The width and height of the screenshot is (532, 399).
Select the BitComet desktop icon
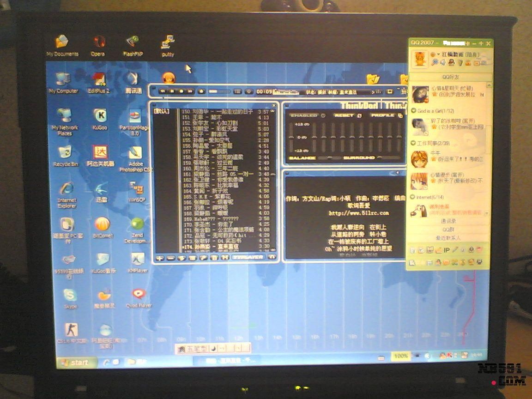click(103, 227)
